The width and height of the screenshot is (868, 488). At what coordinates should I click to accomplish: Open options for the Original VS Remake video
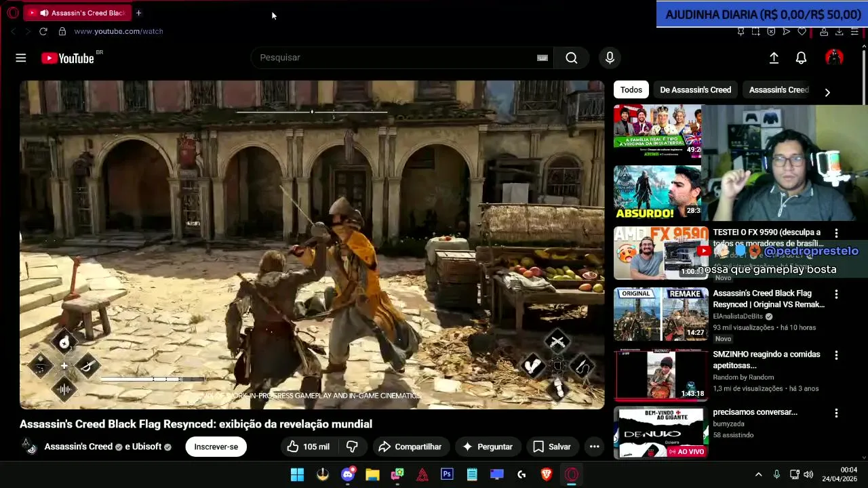click(836, 294)
